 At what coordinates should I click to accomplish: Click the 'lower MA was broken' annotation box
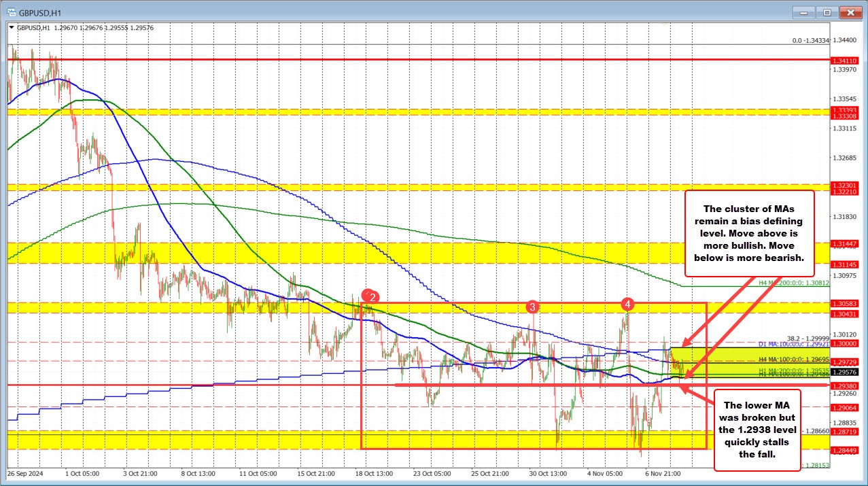757,428
